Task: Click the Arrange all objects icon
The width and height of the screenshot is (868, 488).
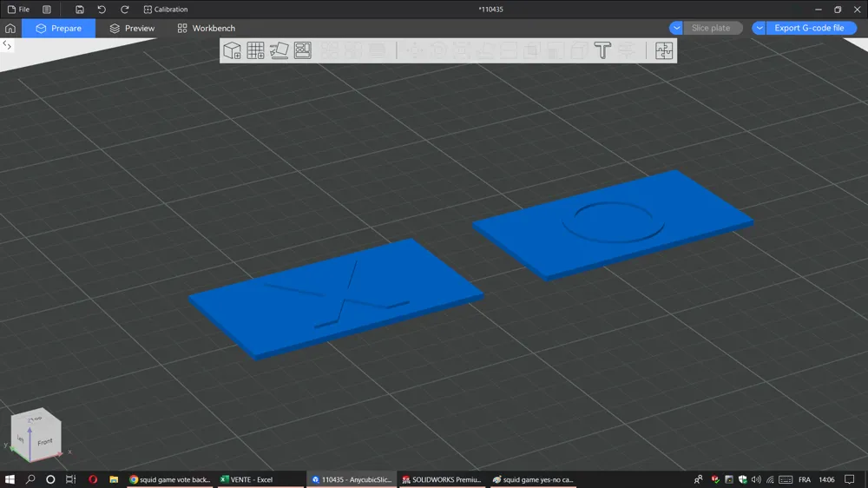Action: click(x=303, y=50)
